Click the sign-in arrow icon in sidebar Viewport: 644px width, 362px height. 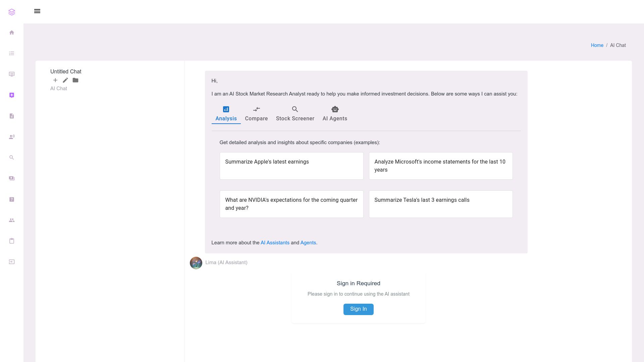pyautogui.click(x=12, y=262)
